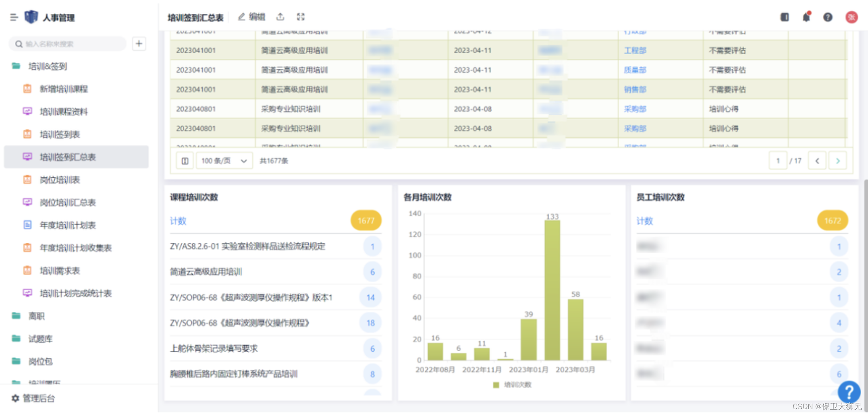This screenshot has height=414, width=868.
Task: Click the search field for names
Action: pyautogui.click(x=68, y=44)
